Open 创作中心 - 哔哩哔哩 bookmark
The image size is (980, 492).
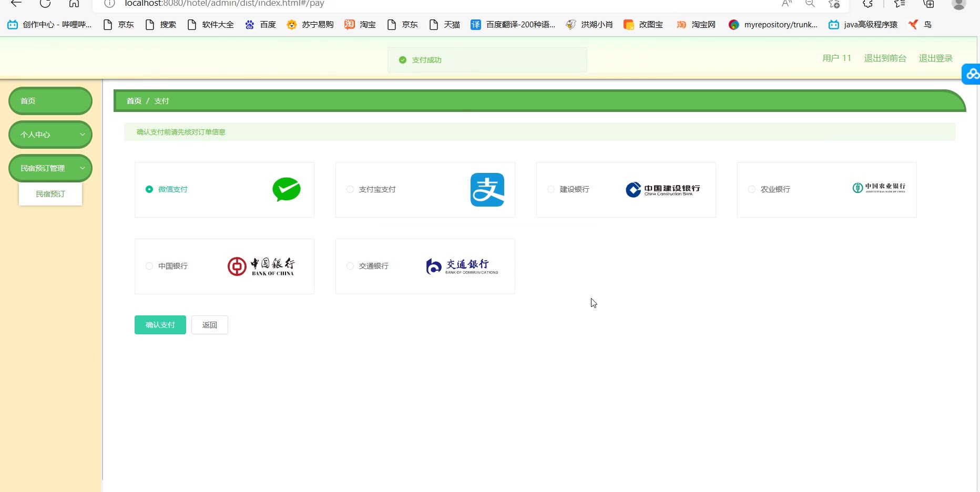click(50, 25)
